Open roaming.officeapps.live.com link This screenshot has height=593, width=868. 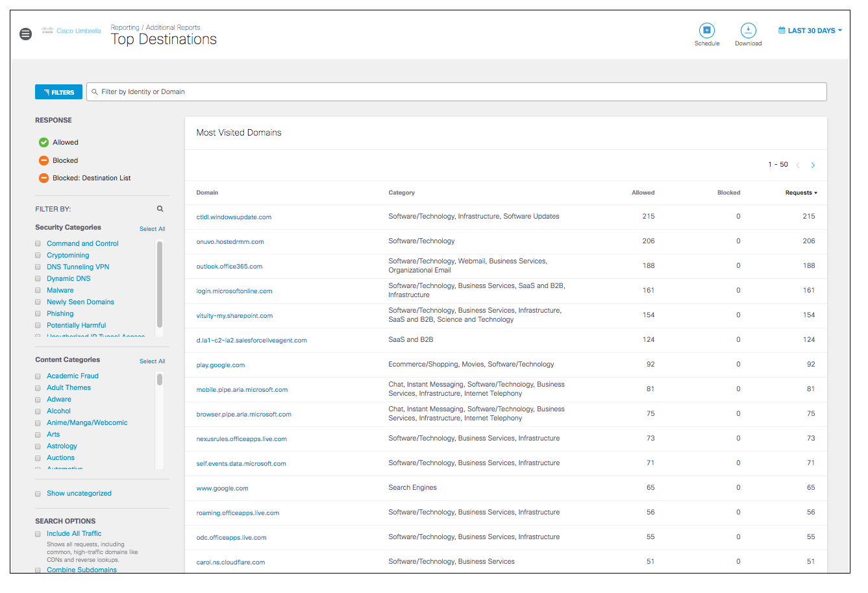(238, 513)
